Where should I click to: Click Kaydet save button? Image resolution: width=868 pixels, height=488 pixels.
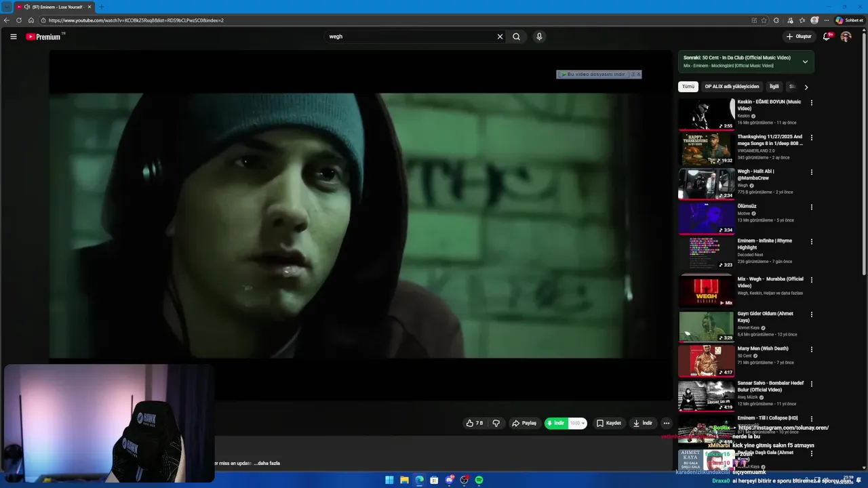click(609, 423)
